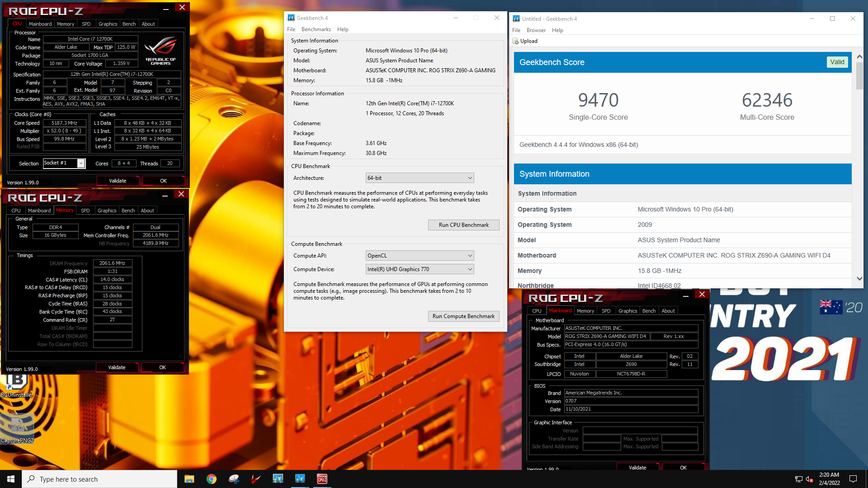Close the Geekbench 4 benchmark window
Image resolution: width=868 pixels, height=488 pixels.
click(497, 18)
